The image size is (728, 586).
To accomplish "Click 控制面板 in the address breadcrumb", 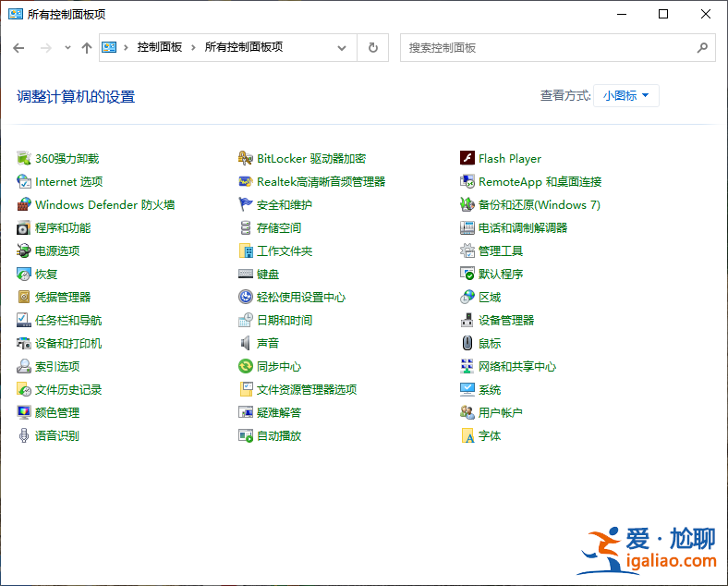I will [x=159, y=47].
